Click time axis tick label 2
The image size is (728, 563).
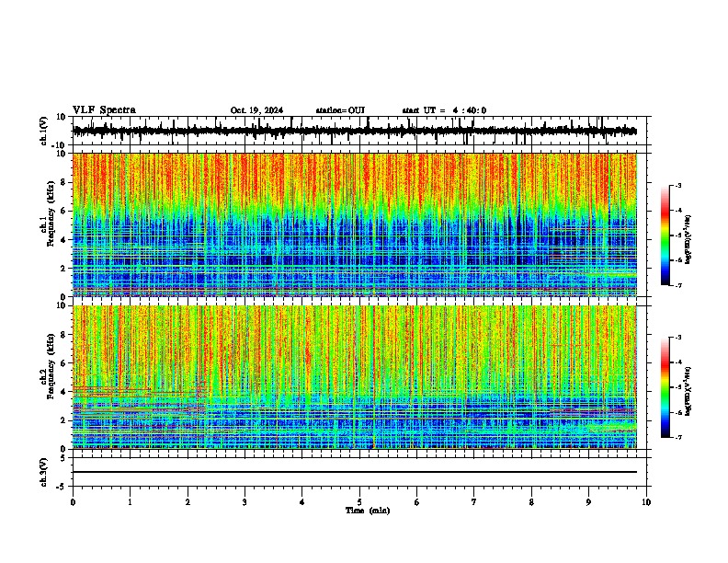(188, 502)
